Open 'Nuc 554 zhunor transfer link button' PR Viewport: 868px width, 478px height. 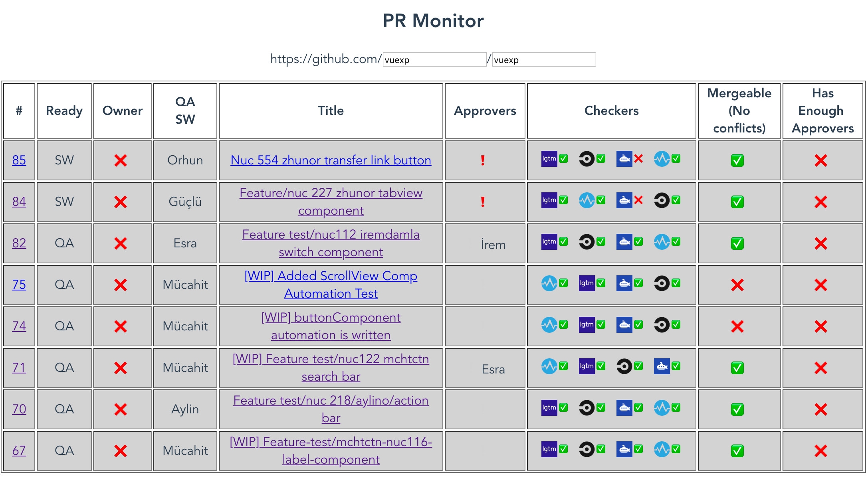point(331,160)
